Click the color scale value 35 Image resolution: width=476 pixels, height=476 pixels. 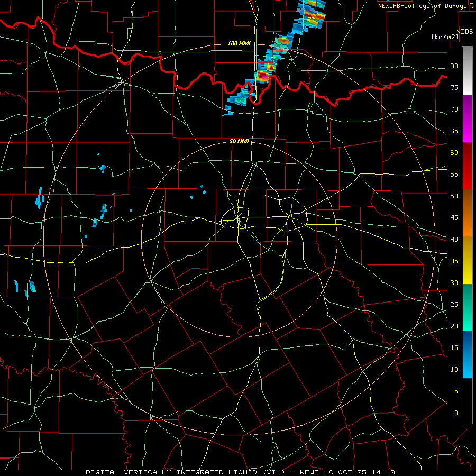[x=454, y=261]
